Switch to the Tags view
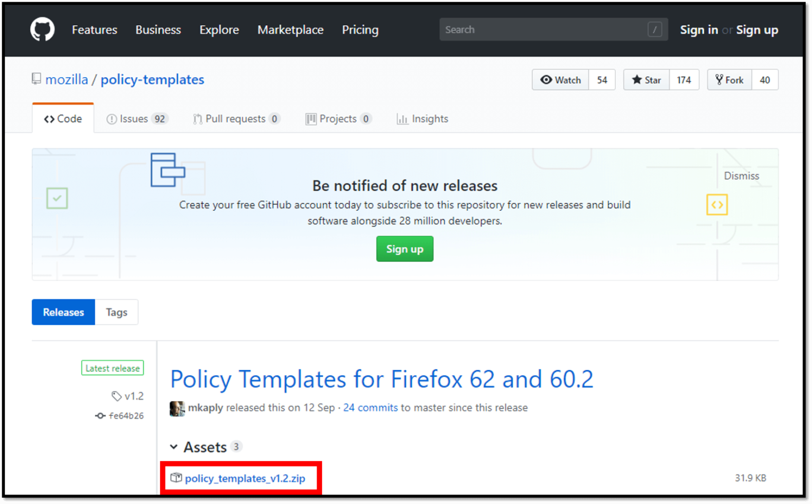This screenshot has height=504, width=812. tap(116, 312)
